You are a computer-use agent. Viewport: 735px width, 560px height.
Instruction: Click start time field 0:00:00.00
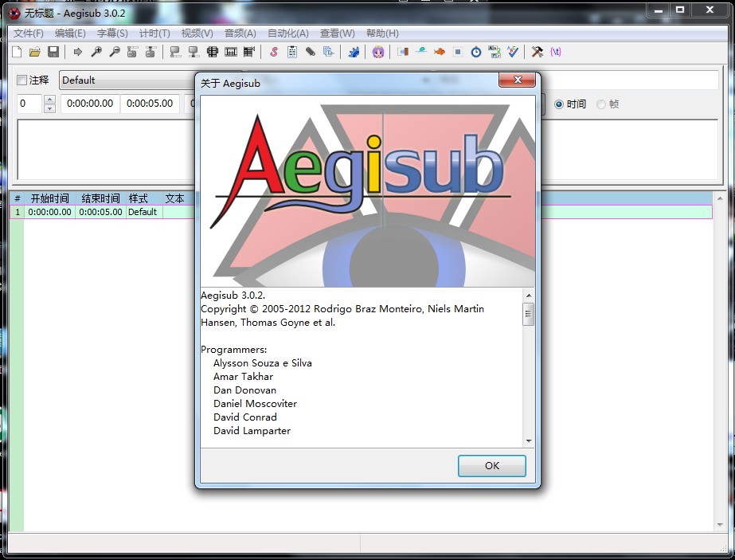click(x=90, y=104)
